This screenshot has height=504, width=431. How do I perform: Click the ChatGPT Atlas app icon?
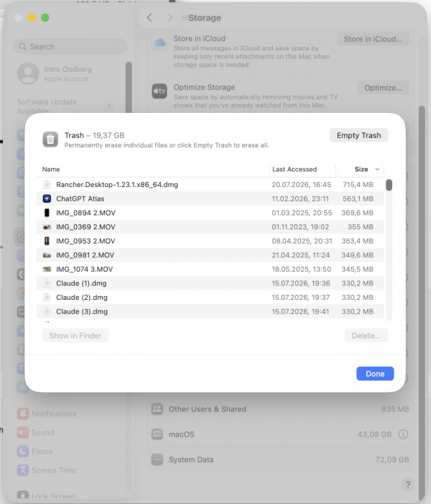click(47, 198)
